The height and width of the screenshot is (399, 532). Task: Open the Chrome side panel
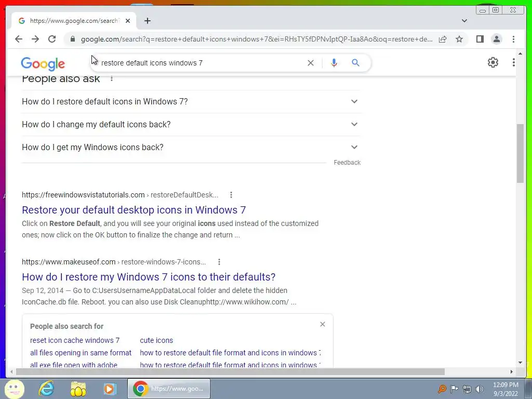tap(480, 39)
